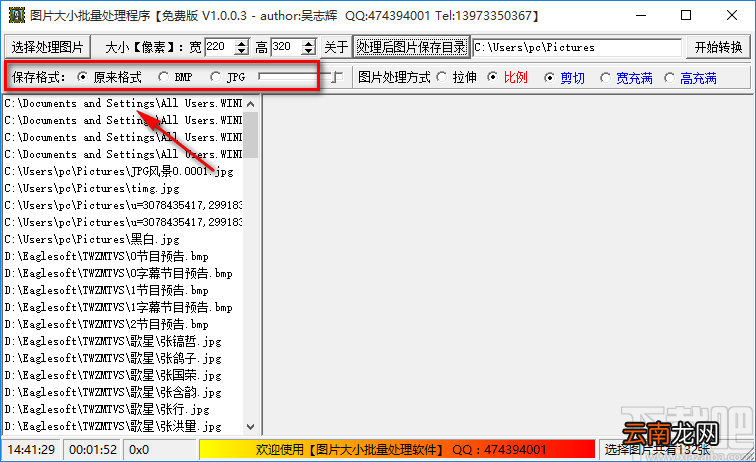Select list row 歌星\张行.jpg
756x462 pixels.
[123, 409]
